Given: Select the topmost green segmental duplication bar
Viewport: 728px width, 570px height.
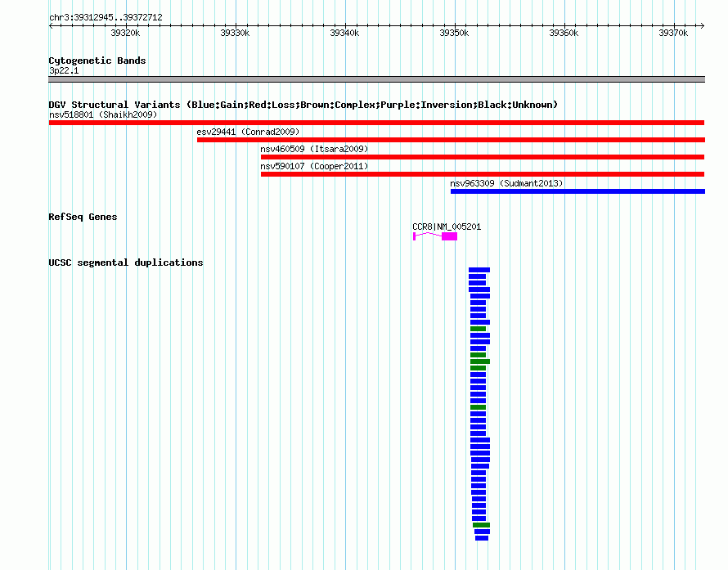Looking at the screenshot, I should 479,329.
